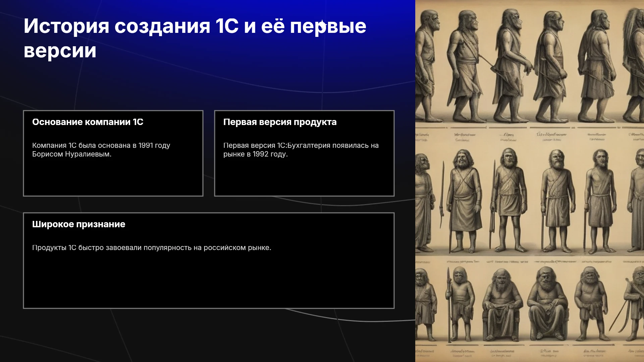Select the heading 'Основание компании 1С'

(x=88, y=122)
